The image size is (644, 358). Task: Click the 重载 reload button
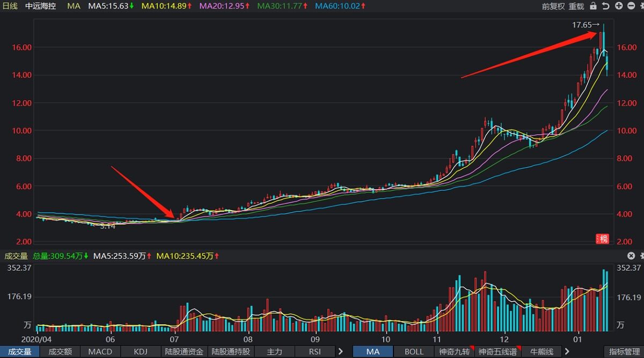coord(576,6)
